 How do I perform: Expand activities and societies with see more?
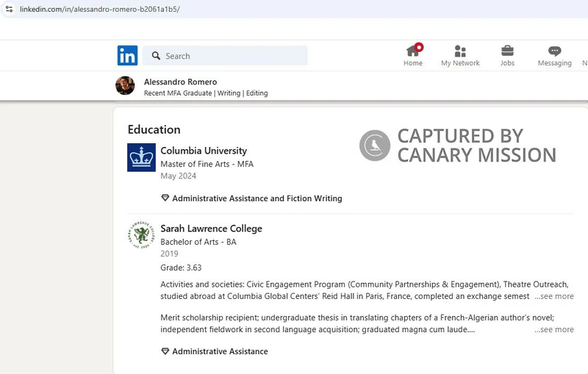555,296
